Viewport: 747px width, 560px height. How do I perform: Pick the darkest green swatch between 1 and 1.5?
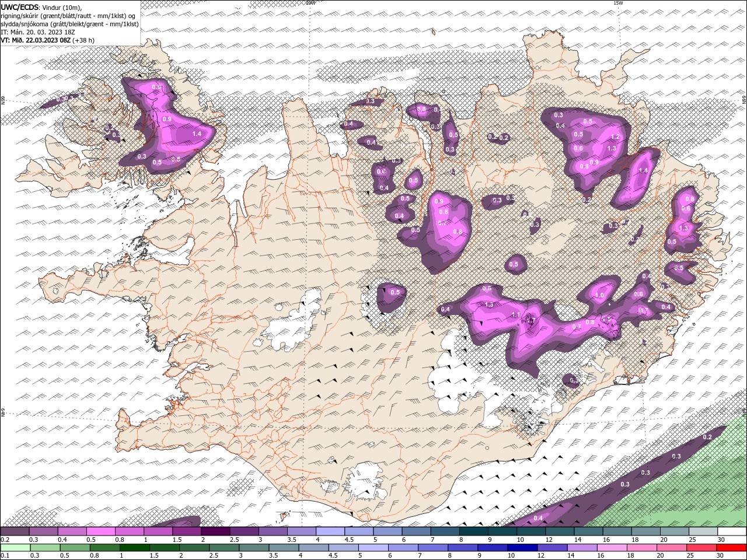tap(134, 548)
